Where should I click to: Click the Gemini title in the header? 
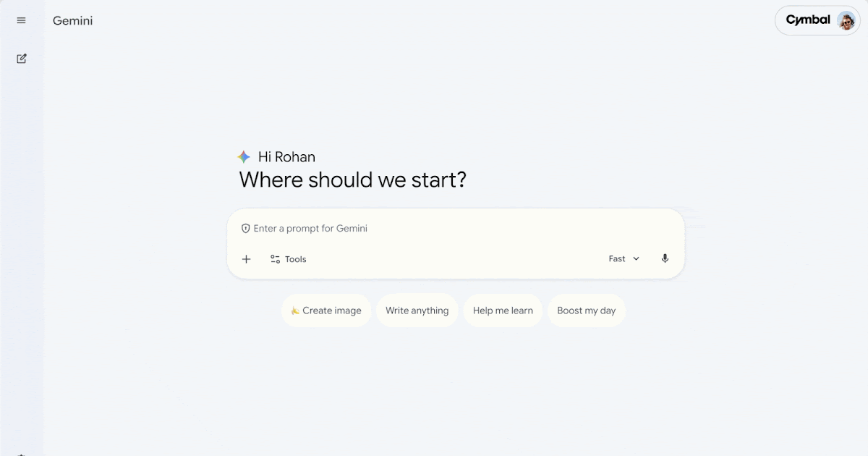click(72, 20)
